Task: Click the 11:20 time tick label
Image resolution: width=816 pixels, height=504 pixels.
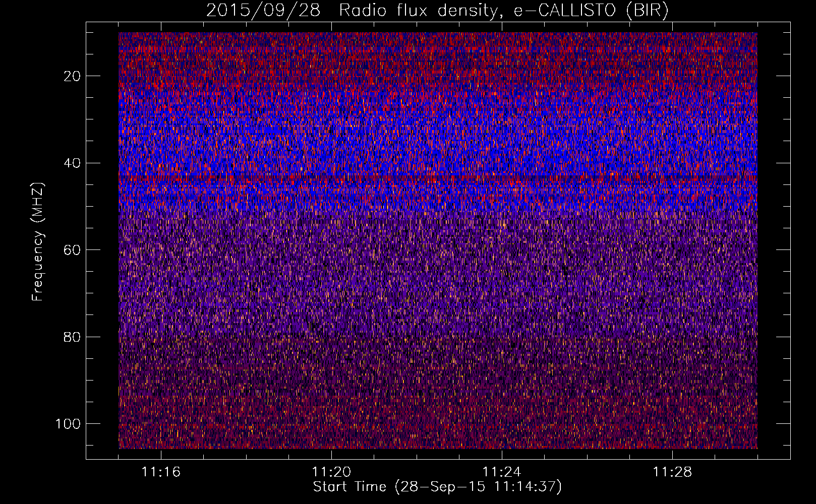Action: (331, 472)
